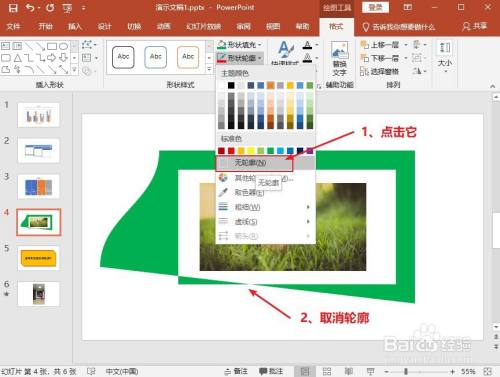Select the oval shape in shape gallery
The width and height of the screenshot is (500, 377).
63,46
